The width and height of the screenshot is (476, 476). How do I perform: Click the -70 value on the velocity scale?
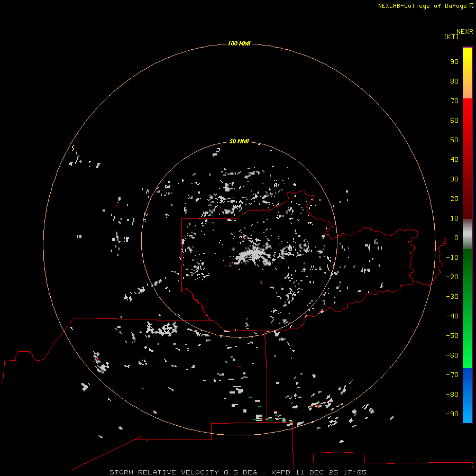(x=452, y=375)
